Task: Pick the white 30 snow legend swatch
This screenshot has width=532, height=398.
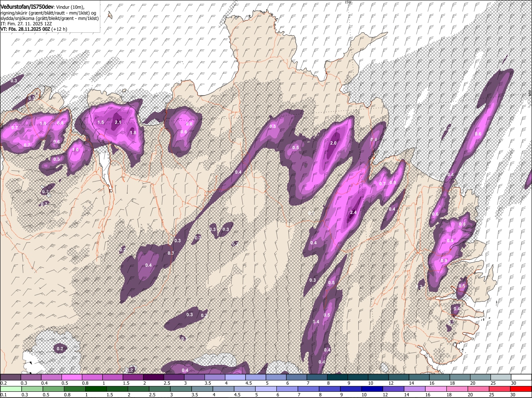Action: coord(520,377)
